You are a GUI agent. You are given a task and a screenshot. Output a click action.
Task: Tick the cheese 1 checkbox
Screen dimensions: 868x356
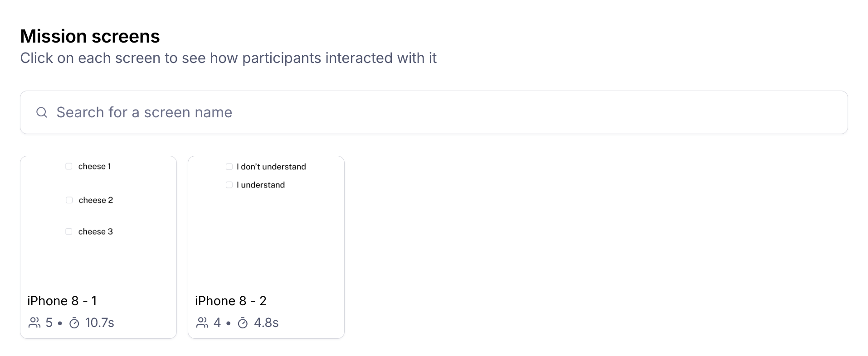click(69, 166)
